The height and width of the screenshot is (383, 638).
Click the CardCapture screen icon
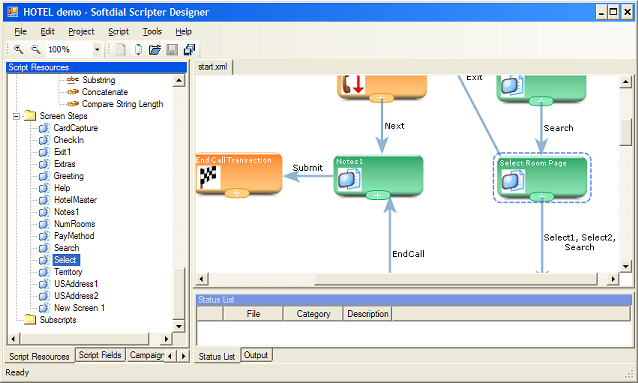(44, 128)
